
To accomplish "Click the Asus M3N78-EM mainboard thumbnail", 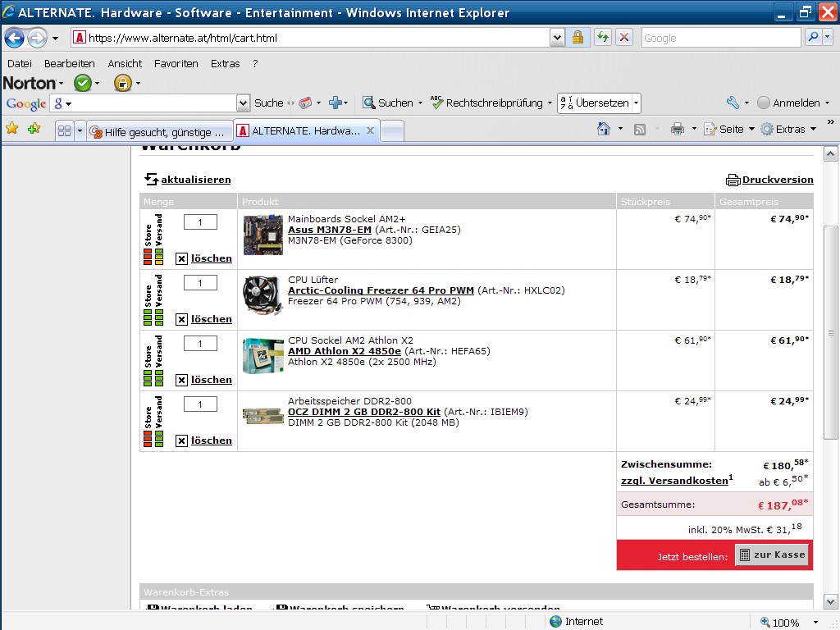I will tap(262, 235).
